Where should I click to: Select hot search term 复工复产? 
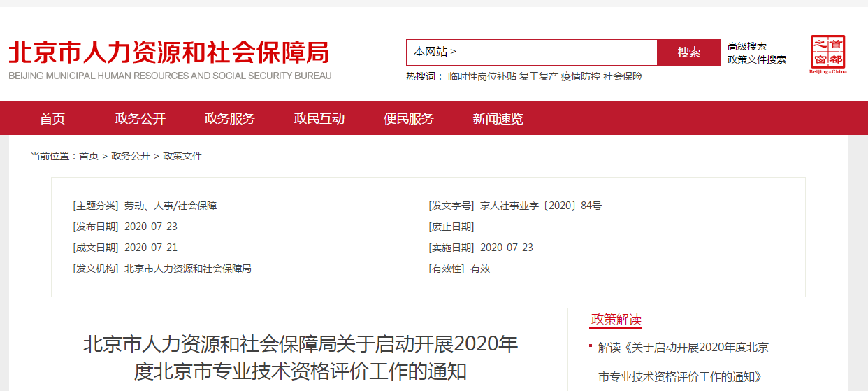[x=538, y=77]
